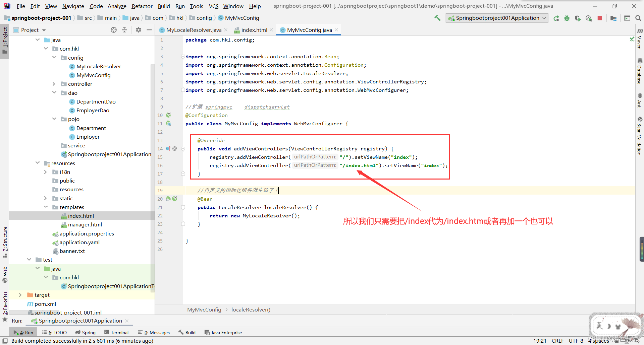Click the Search Everywhere magnifier icon
This screenshot has width=644, height=345.
[638, 18]
